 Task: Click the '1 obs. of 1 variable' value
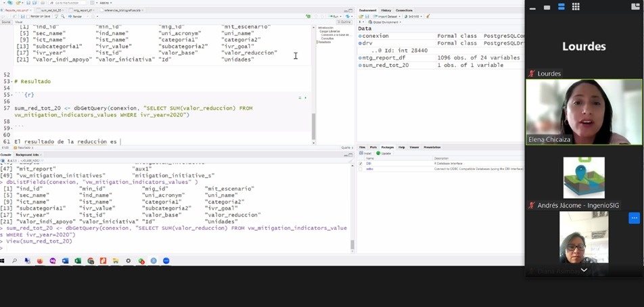[x=470, y=66]
